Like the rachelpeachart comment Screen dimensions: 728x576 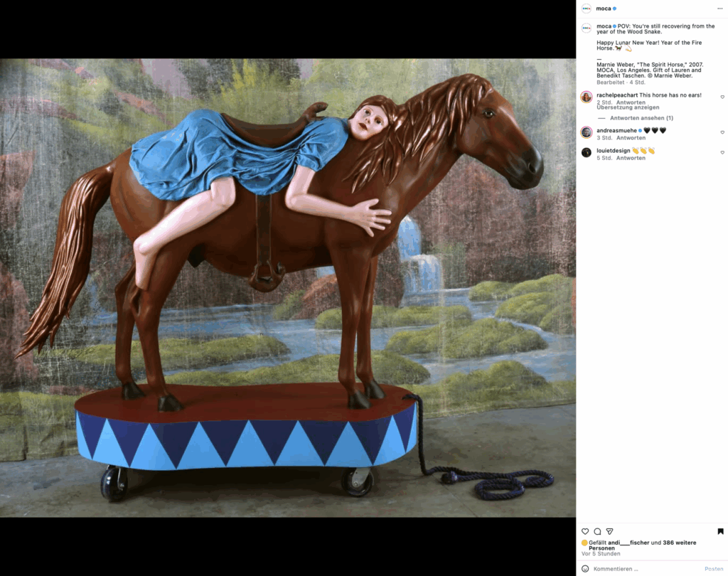[x=722, y=97]
